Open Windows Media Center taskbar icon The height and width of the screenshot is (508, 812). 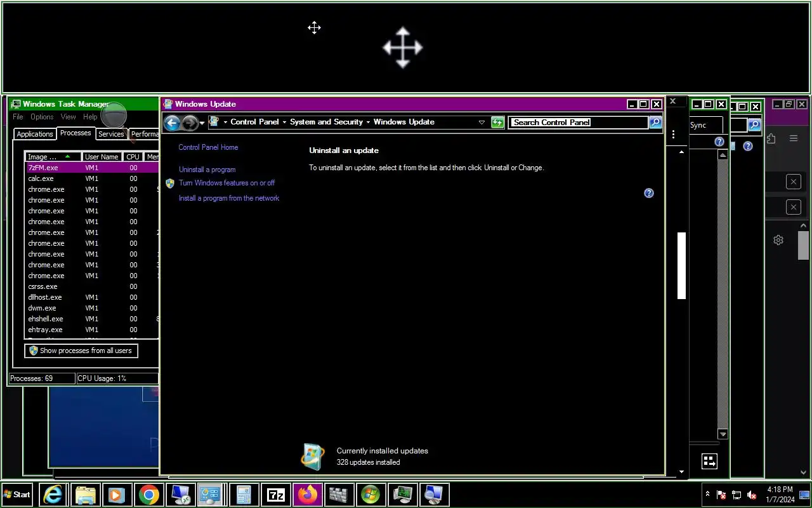click(370, 495)
